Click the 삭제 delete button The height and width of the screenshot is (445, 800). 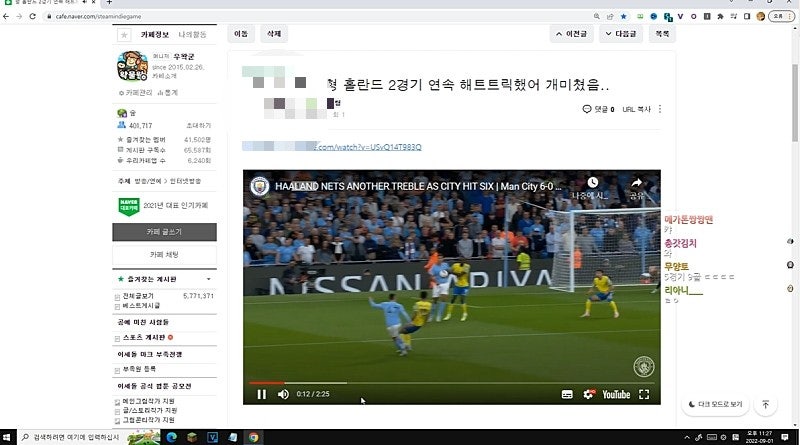tap(274, 34)
